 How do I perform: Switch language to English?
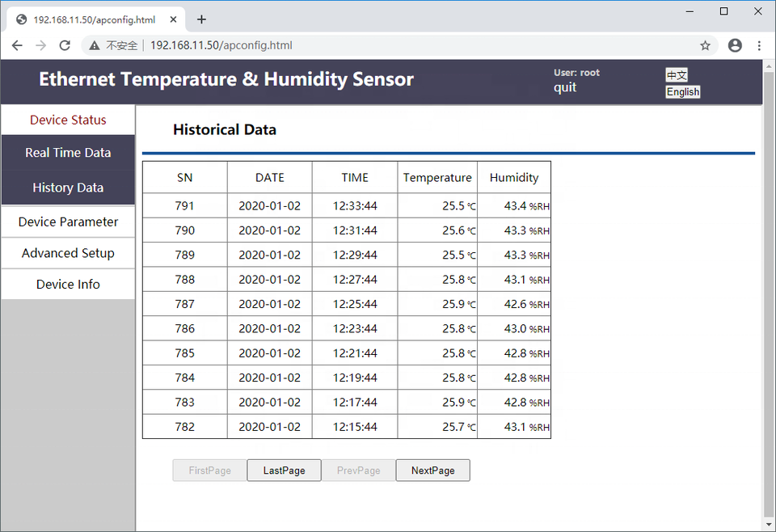point(683,92)
